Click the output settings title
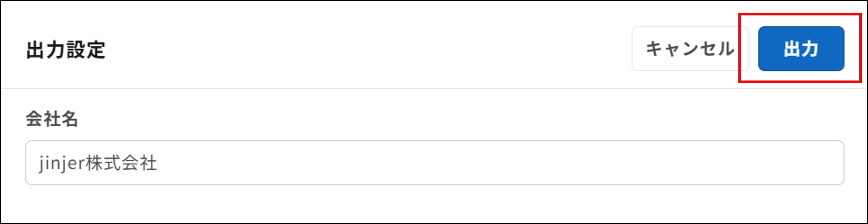868x224 pixels. (x=66, y=50)
